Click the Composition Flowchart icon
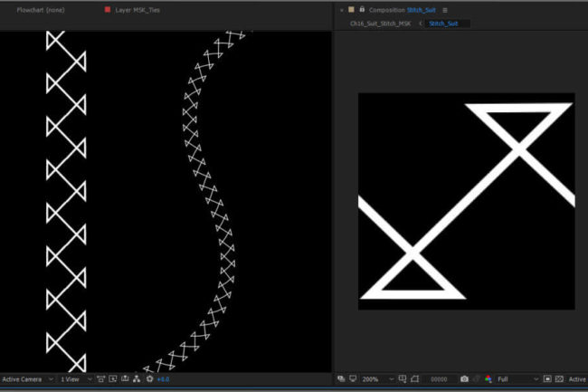This screenshot has height=392, width=588. click(x=136, y=378)
